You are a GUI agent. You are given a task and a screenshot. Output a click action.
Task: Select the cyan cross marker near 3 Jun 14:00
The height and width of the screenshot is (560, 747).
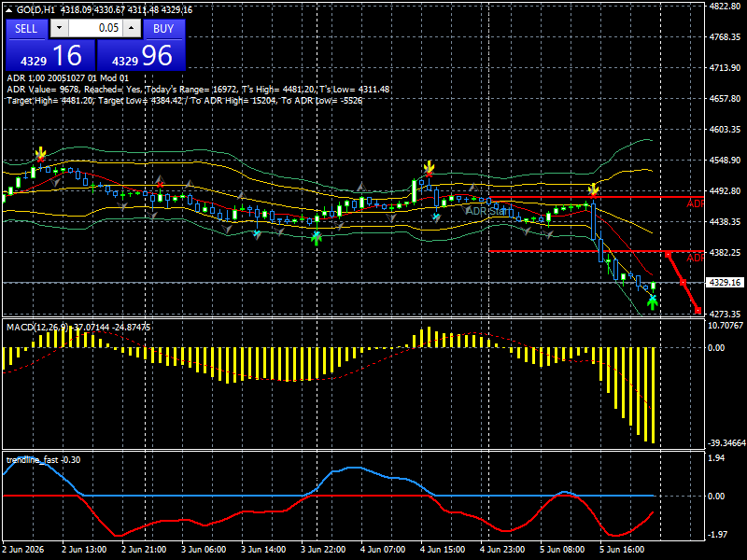257,233
